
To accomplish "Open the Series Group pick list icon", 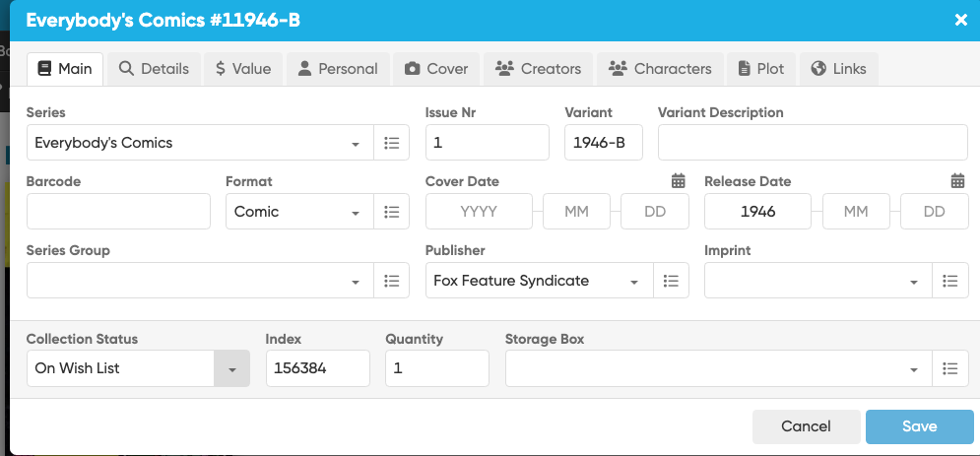I will tap(391, 281).
